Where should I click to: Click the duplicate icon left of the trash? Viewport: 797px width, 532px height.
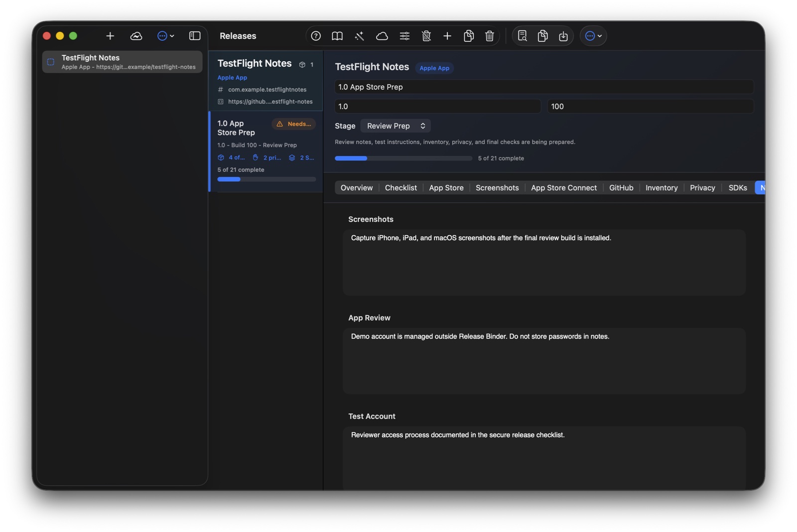coord(469,36)
